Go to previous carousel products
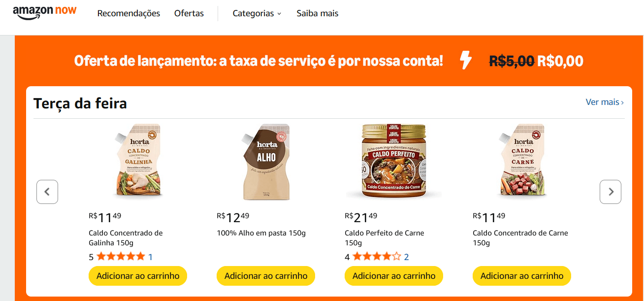This screenshot has height=301, width=644. 47,192
